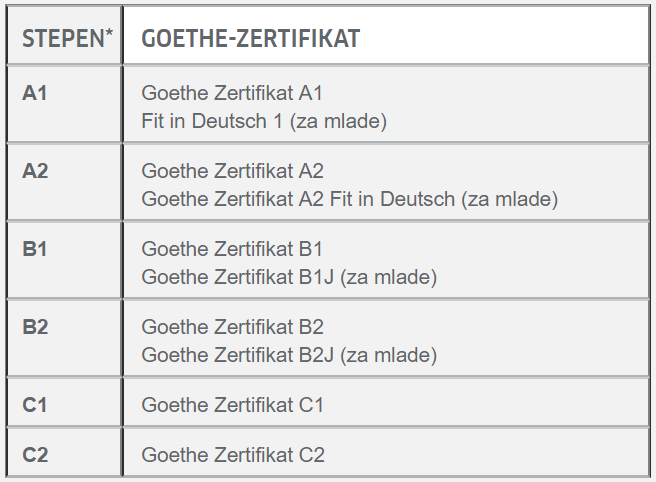Click Fit in Deutsch 1 (za mlade)
This screenshot has height=482, width=656.
coord(264,121)
